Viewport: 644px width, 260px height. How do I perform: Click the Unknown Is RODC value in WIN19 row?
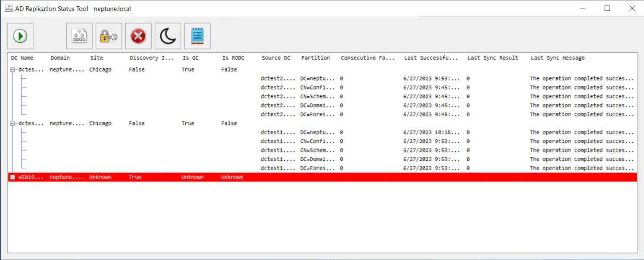232,177
